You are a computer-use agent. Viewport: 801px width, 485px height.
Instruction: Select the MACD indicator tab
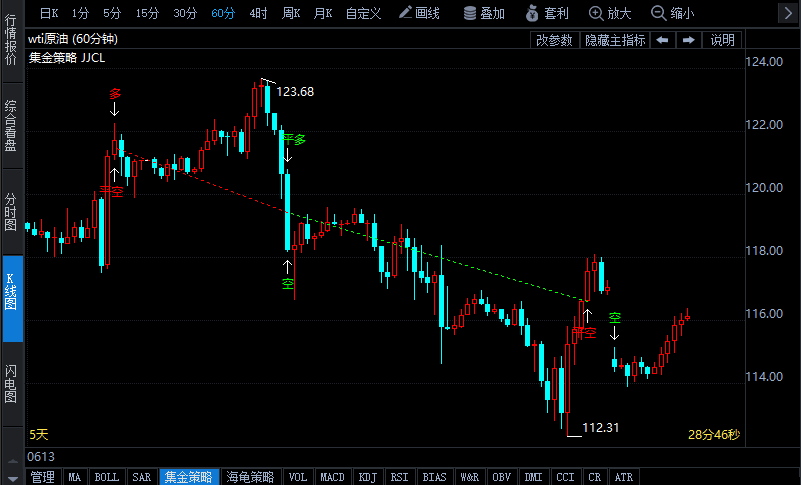point(332,477)
